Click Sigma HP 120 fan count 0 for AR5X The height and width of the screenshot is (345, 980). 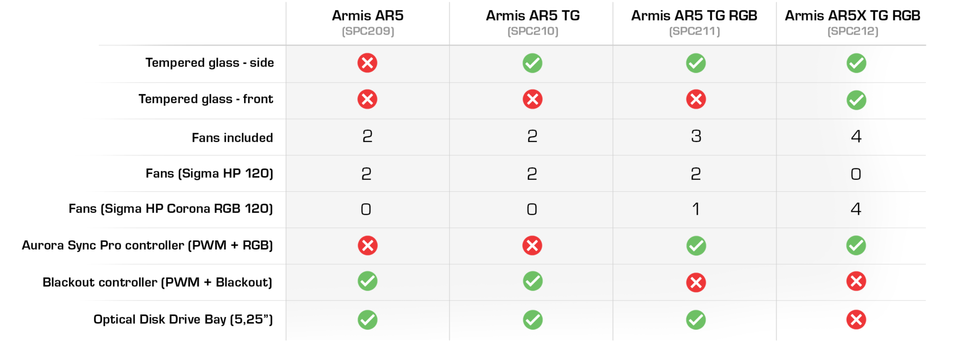856,174
